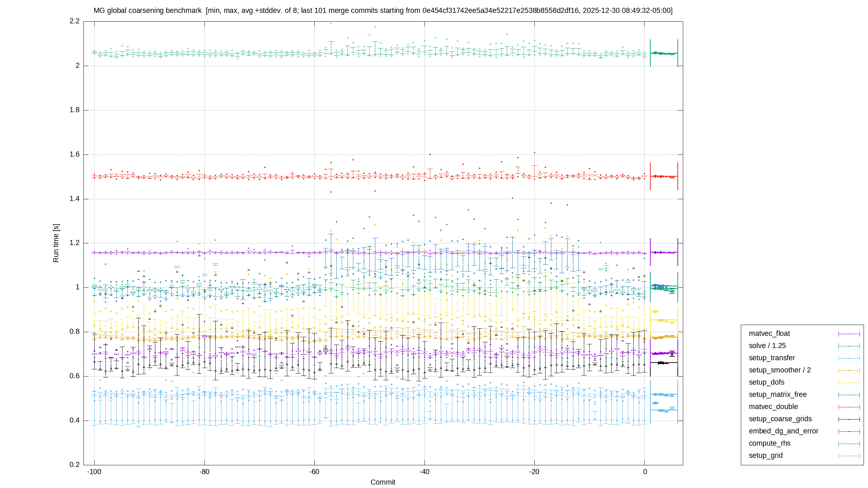This screenshot has width=868, height=488.
Task: Click the green solve summary bar near 2.05
Action: pos(664,53)
